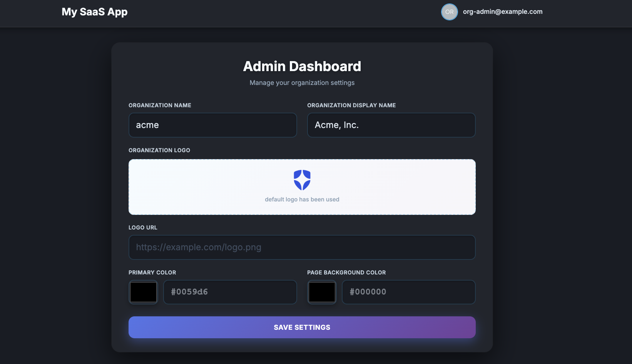Click the Acme, Inc. display name value

[x=336, y=125]
